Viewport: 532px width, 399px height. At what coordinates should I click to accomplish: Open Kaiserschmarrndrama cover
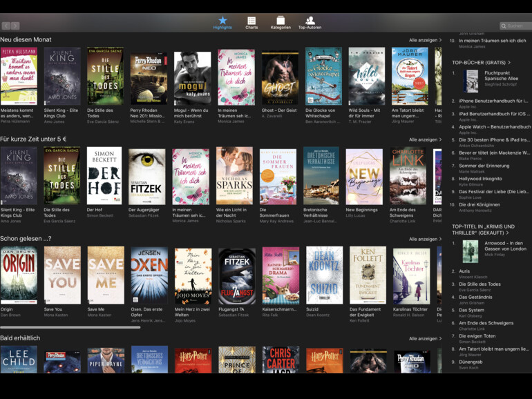click(281, 275)
